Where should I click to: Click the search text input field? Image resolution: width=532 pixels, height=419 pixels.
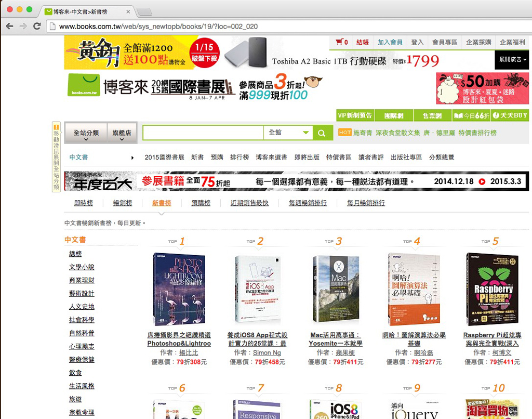pos(203,133)
